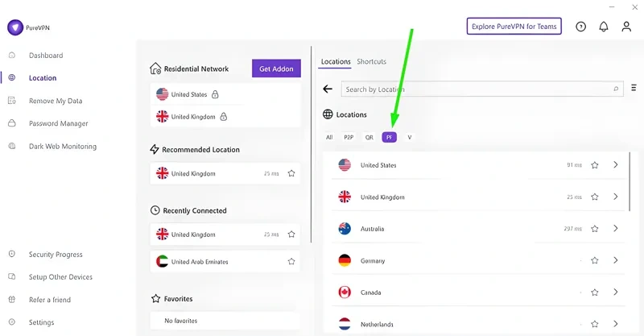The width and height of the screenshot is (644, 336).
Task: Open the list view options icon
Action: coord(634,88)
